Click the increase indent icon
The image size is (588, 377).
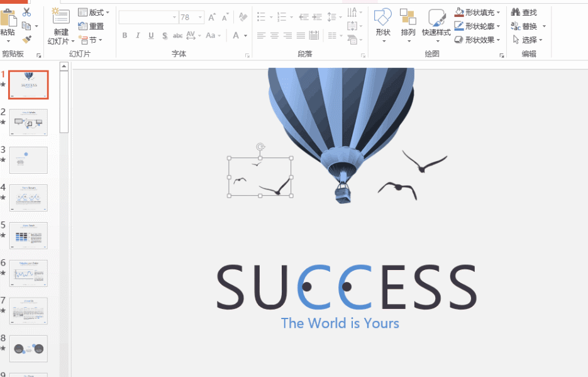[x=317, y=17]
